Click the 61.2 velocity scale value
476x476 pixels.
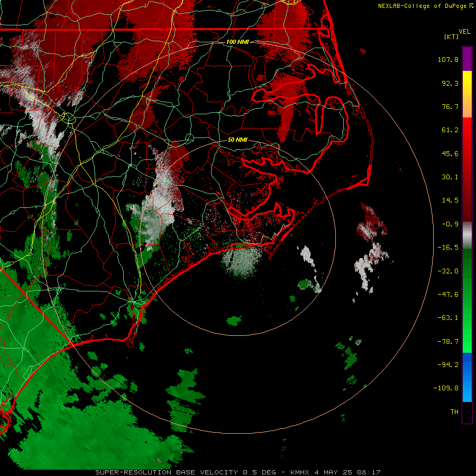coord(450,130)
